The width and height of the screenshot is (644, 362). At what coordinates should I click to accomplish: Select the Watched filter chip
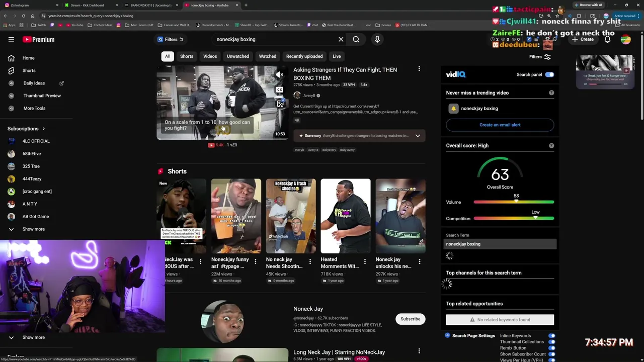[x=268, y=56]
